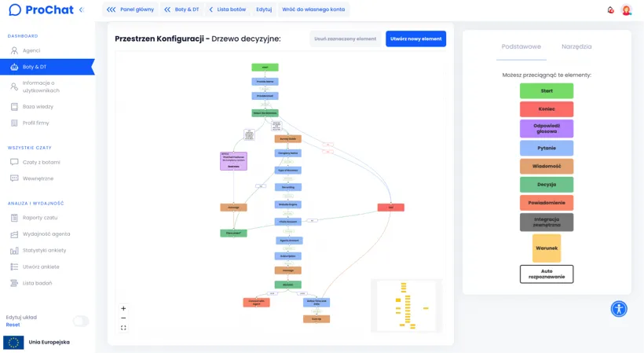Screen dimensions: 644x353
Task: Select the yellow Warunek element block
Action: pos(546,248)
